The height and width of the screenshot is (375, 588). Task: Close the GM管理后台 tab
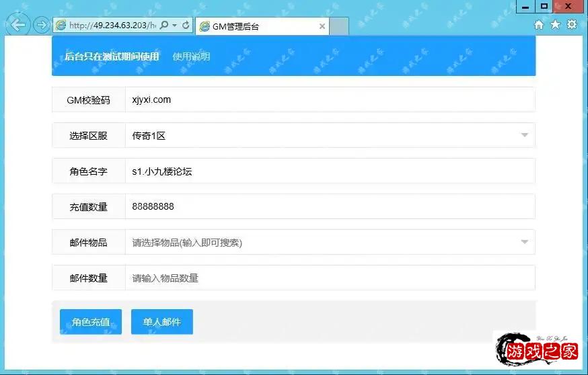tap(322, 26)
